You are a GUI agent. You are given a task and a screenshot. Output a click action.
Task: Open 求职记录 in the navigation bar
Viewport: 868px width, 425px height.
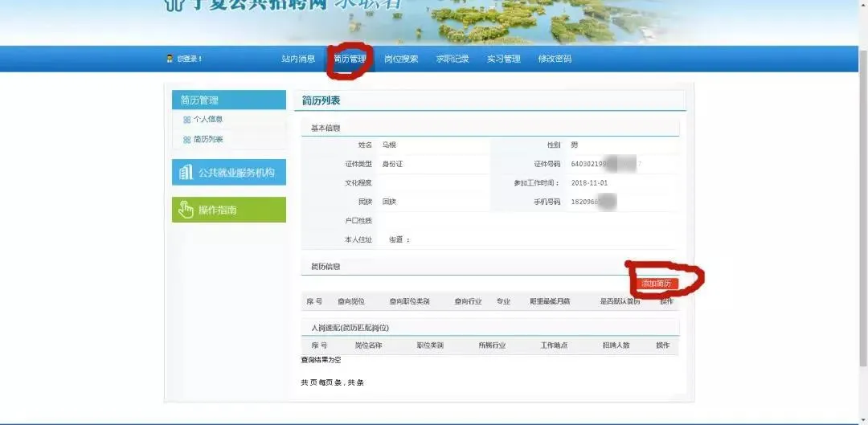(x=452, y=59)
